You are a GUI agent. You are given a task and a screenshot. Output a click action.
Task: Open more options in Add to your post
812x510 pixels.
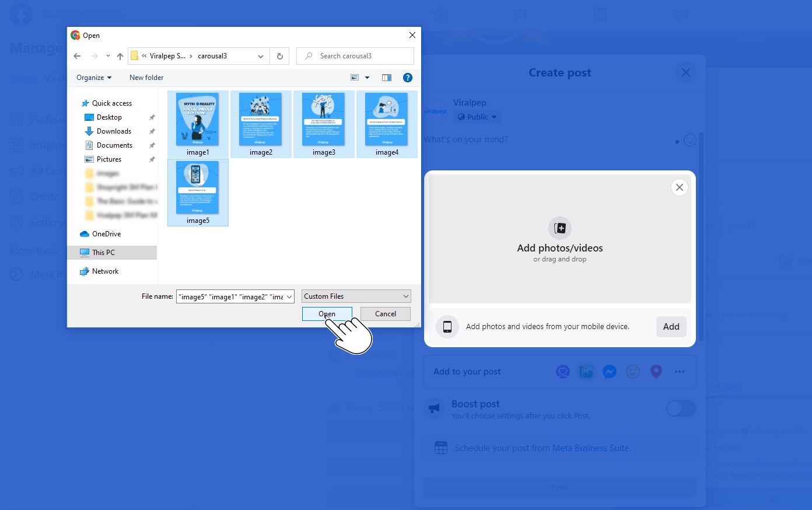[x=680, y=372]
